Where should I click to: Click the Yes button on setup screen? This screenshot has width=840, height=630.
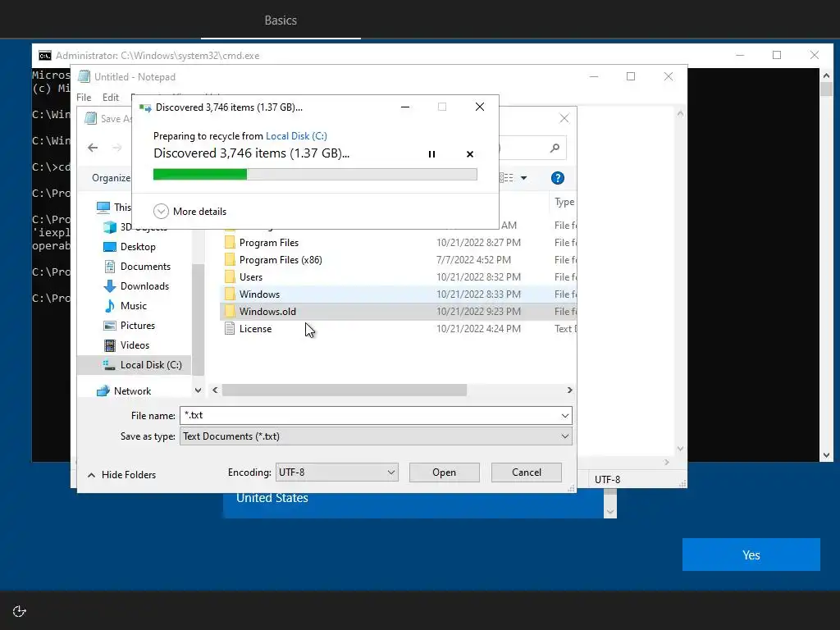click(x=751, y=555)
